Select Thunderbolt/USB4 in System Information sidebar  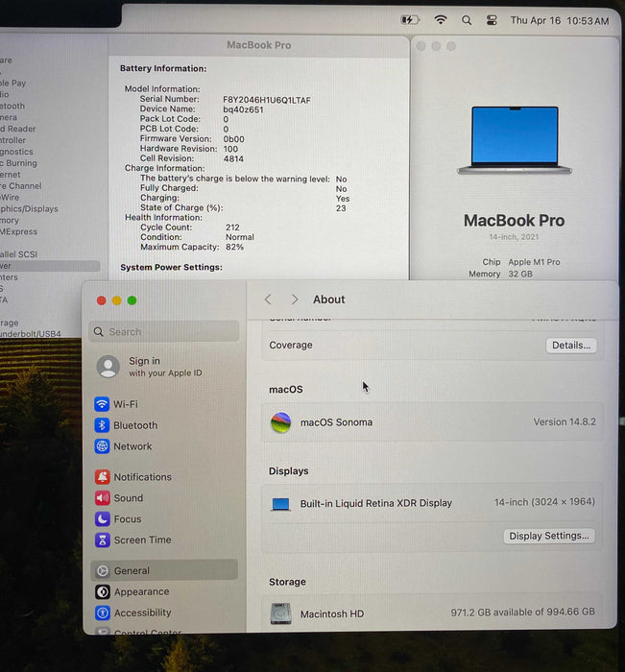(x=31, y=333)
